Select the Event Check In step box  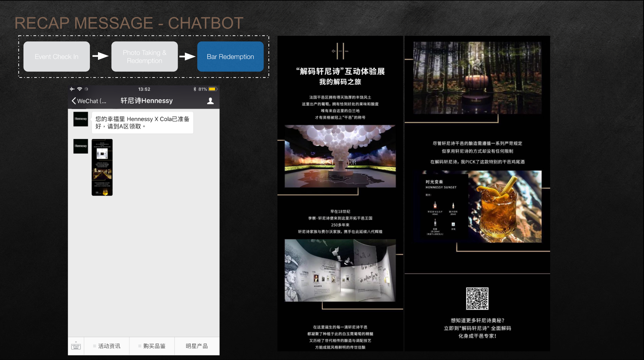click(x=57, y=57)
